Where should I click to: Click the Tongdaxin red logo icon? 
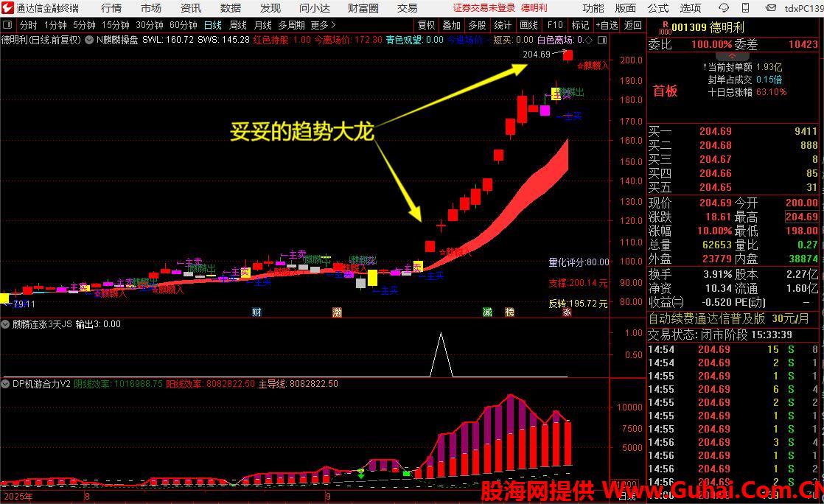tap(7, 8)
